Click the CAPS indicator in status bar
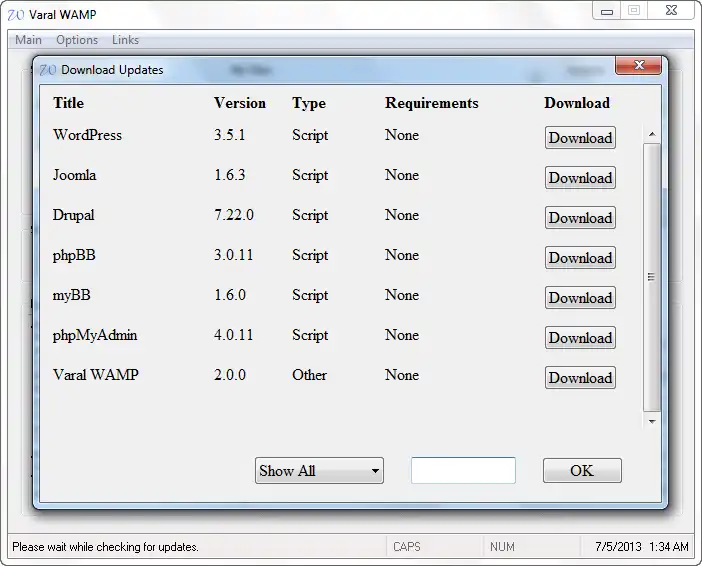 407,547
